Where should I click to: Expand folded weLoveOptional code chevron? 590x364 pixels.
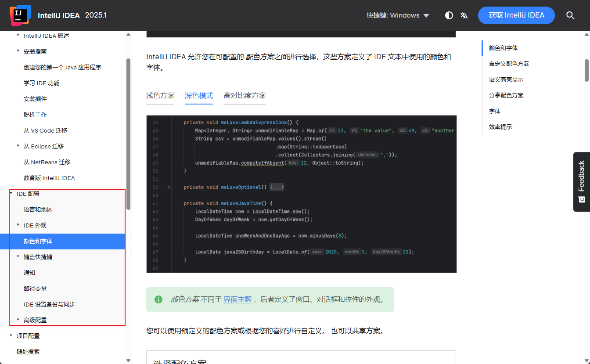[169, 187]
